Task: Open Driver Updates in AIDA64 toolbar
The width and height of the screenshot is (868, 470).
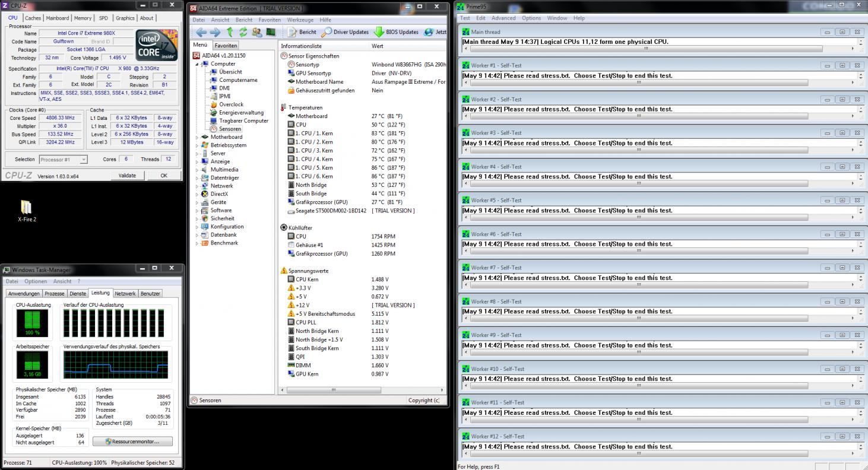Action: [344, 32]
